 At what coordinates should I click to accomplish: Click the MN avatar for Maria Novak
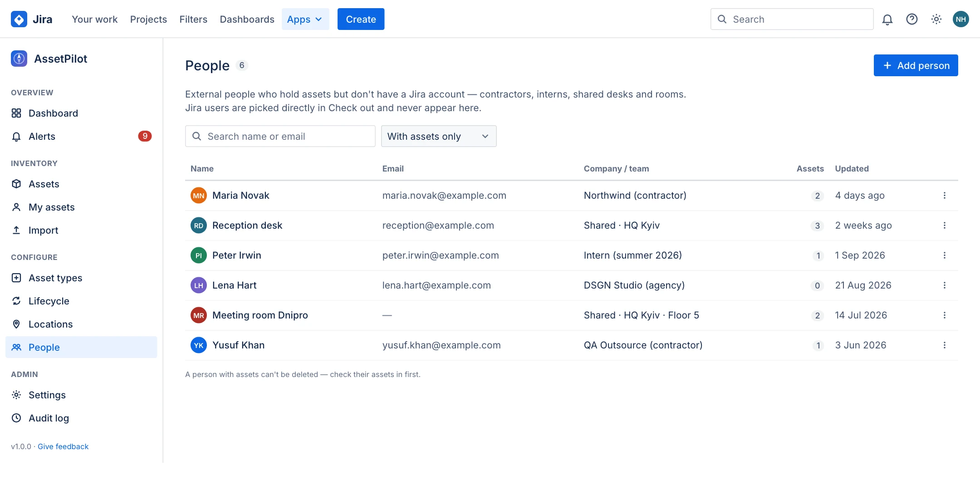point(199,196)
